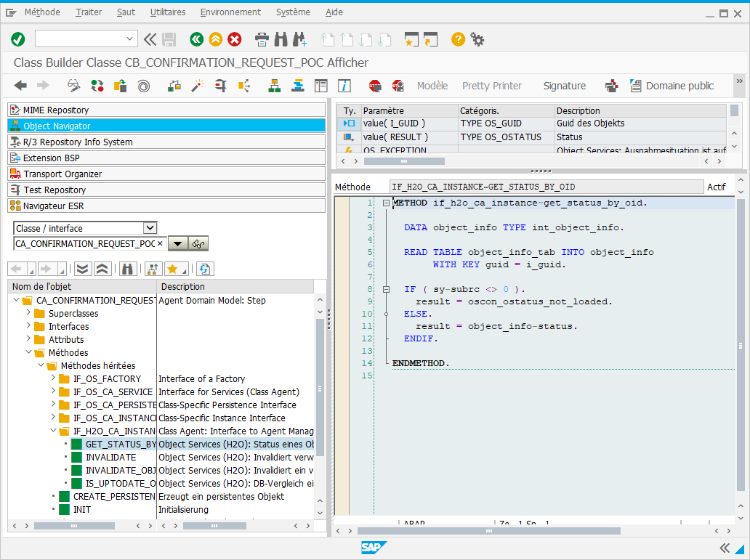The image size is (750, 560).
Task: Click the Signature button
Action: pos(565,86)
